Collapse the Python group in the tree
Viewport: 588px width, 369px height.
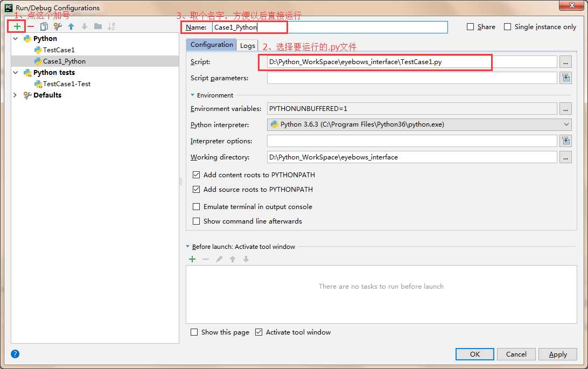pos(16,39)
